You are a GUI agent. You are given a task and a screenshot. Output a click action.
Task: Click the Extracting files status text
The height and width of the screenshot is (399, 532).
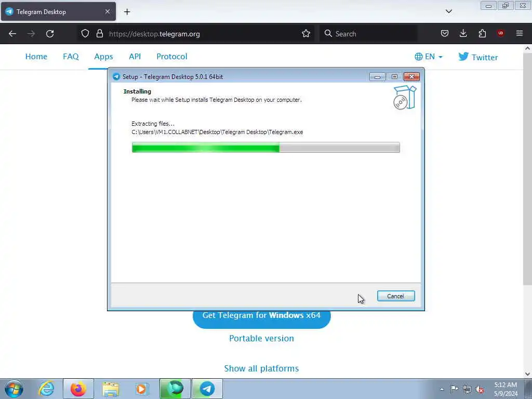pyautogui.click(x=153, y=124)
